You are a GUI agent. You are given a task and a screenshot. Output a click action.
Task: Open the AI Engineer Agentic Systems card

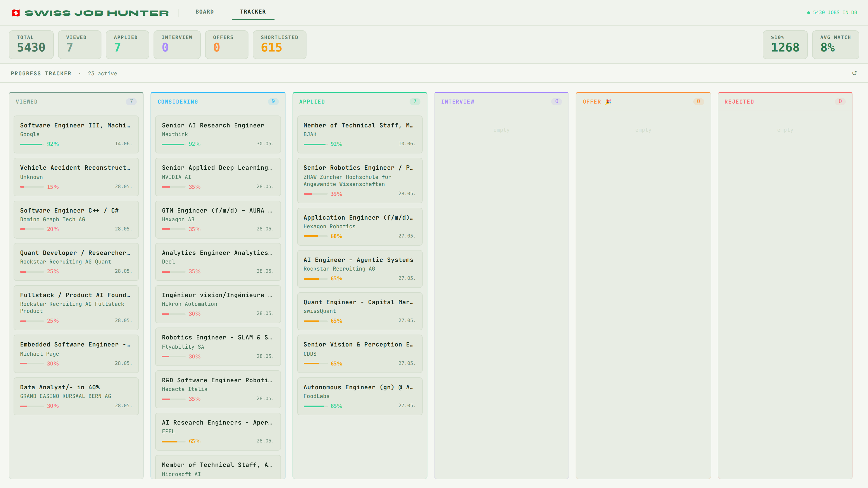coord(360,269)
